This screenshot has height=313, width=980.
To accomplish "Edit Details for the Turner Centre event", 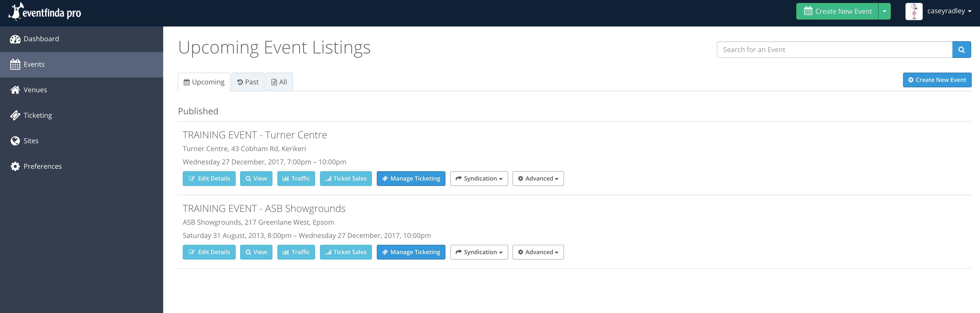I will (209, 179).
